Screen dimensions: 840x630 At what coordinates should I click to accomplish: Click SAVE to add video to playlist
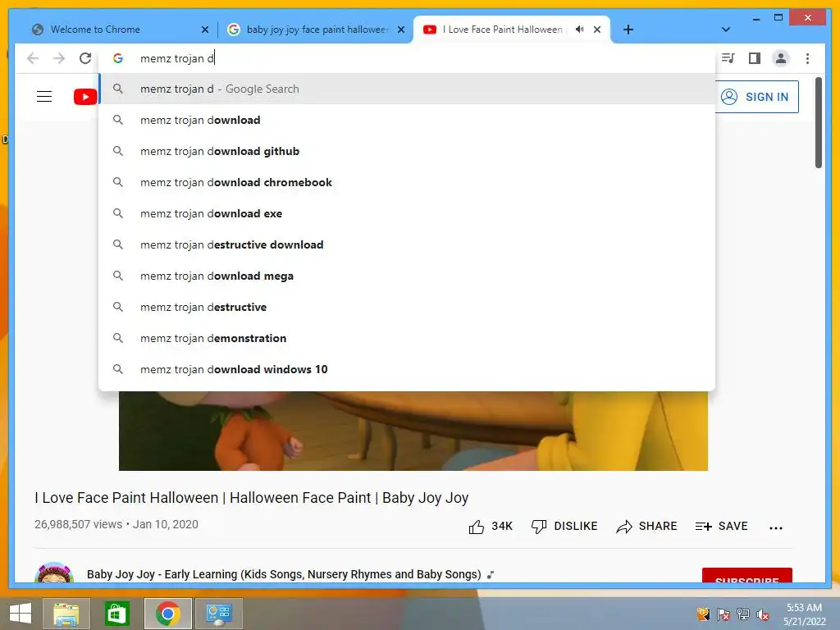coord(721,527)
